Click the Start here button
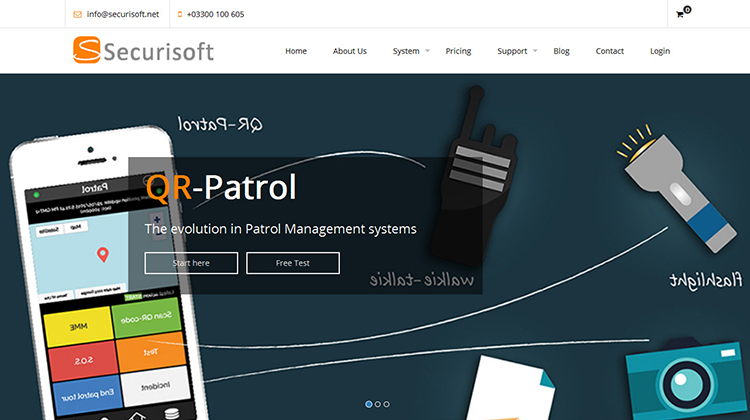 [191, 263]
